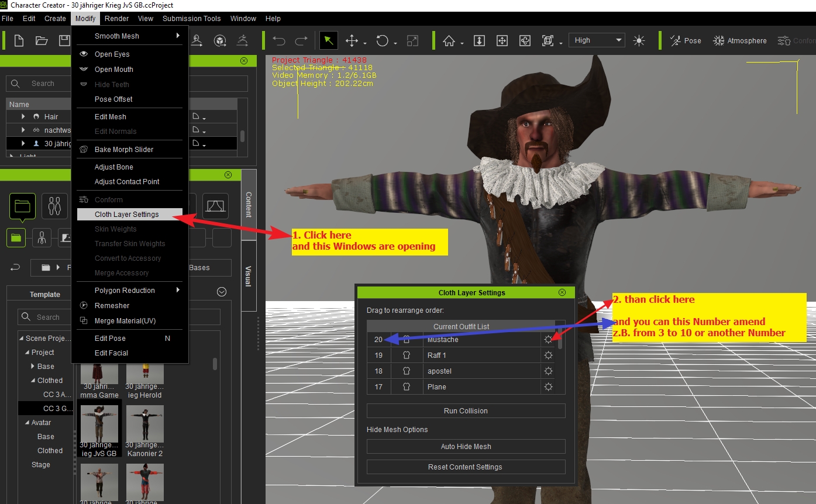Close the Cloth Layer Settings window
The height and width of the screenshot is (504, 816).
pyautogui.click(x=562, y=292)
